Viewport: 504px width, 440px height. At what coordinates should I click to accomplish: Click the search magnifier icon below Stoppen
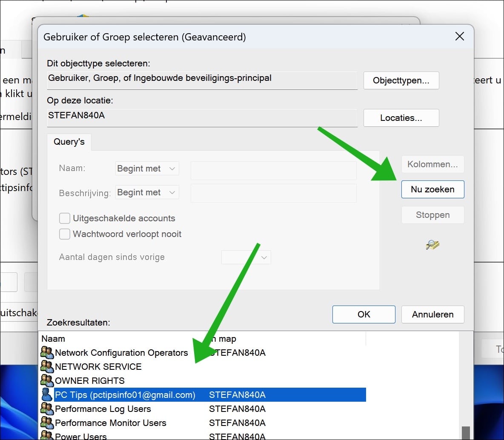[432, 245]
